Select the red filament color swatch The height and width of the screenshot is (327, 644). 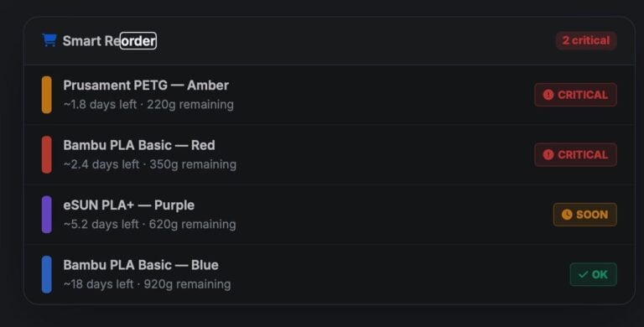(47, 155)
